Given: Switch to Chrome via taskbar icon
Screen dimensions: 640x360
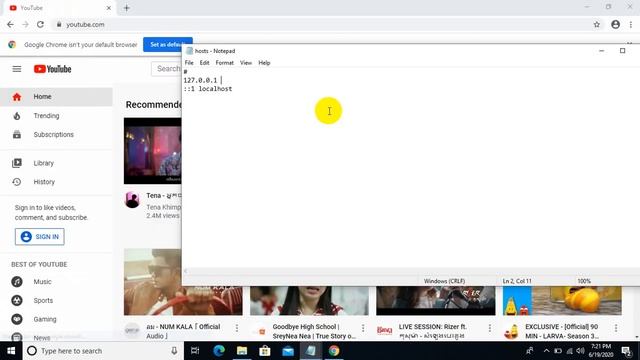Looking at the screenshot, I should [334, 351].
